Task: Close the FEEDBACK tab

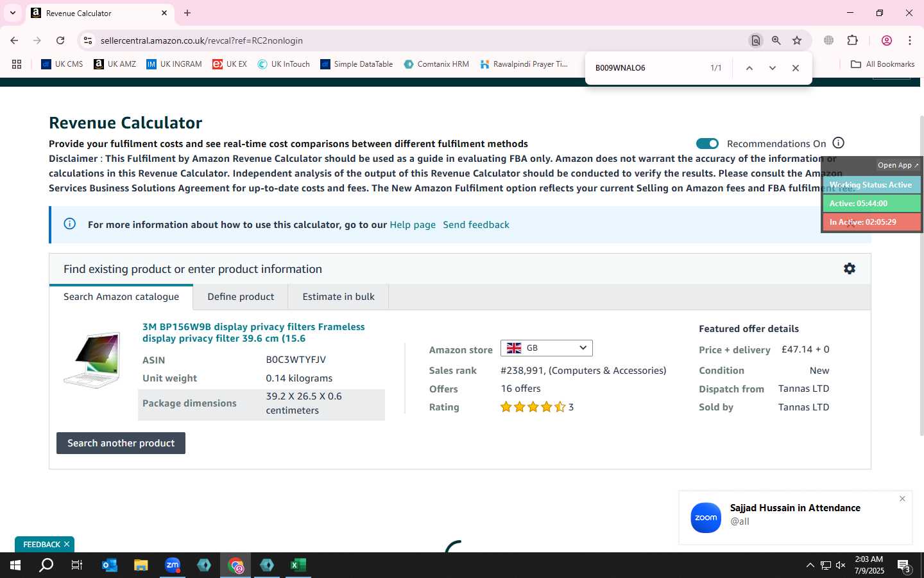Action: [x=67, y=545]
